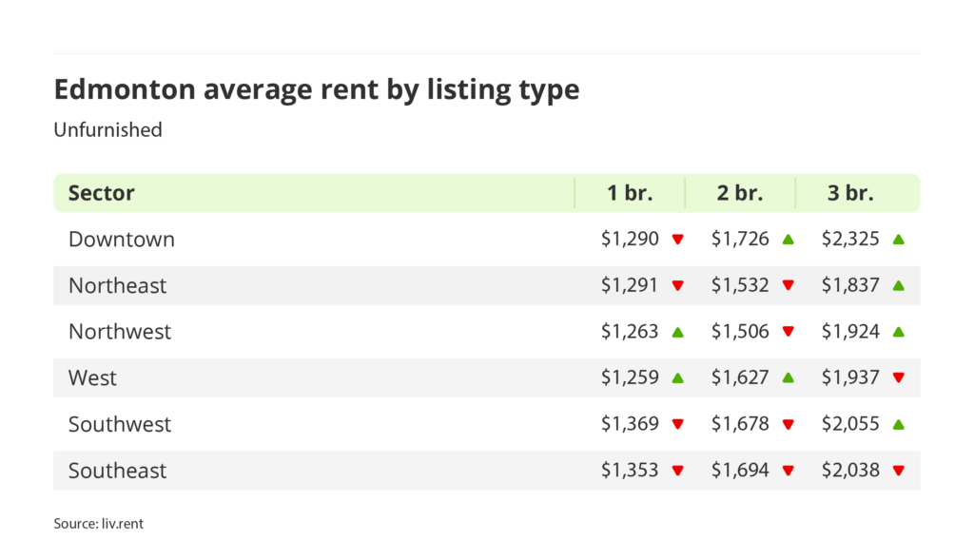Click the Southeast 1 br. price $1,353
Viewport: 974px width, 560px height.
tap(630, 471)
